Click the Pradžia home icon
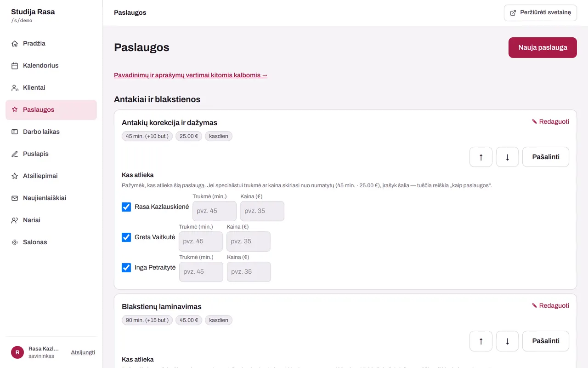Screen dimensions: 588x368 click(15, 44)
